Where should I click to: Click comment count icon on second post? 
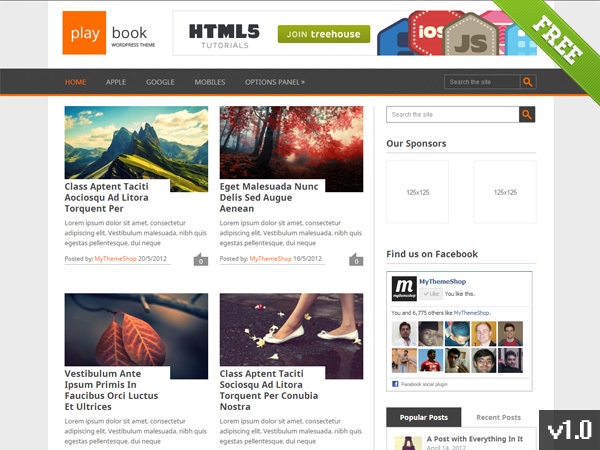(356, 260)
